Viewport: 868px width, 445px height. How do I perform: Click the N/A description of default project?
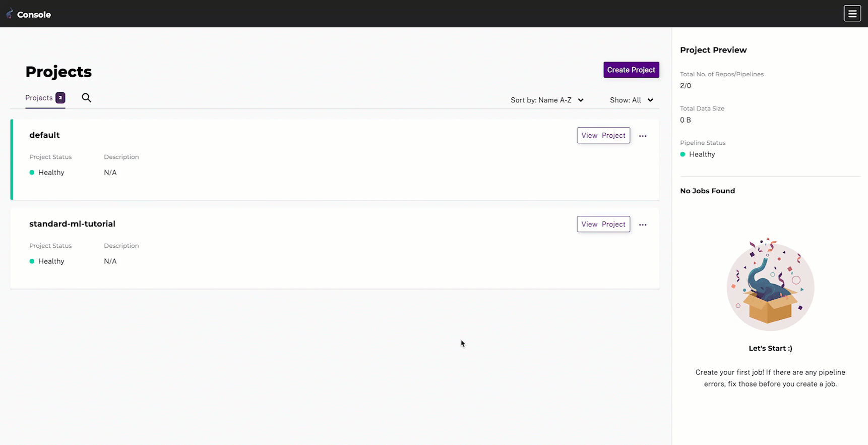click(x=110, y=173)
